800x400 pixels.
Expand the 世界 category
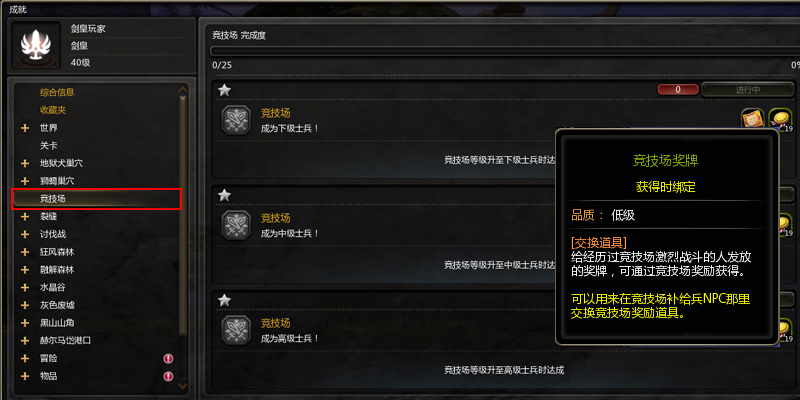pos(24,128)
